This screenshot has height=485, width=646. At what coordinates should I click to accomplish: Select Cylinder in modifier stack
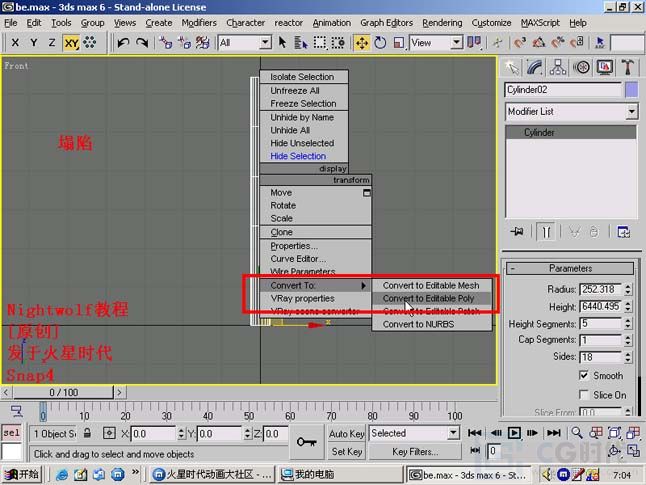click(571, 133)
